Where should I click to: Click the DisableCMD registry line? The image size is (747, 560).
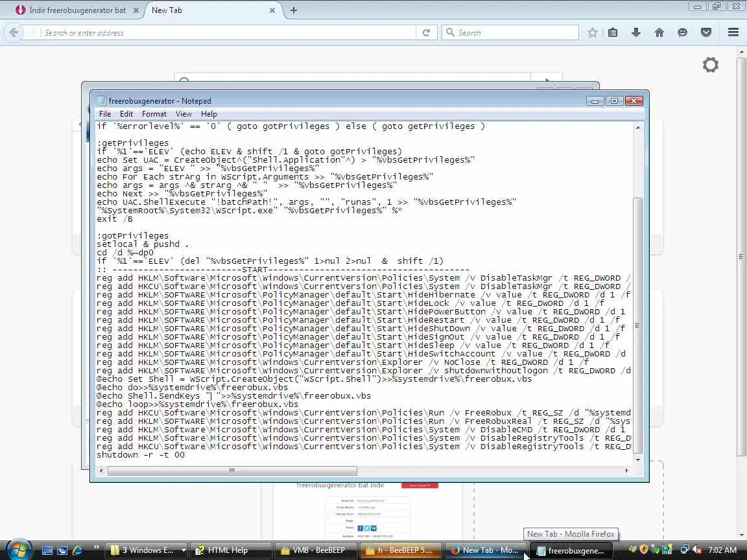click(x=361, y=430)
